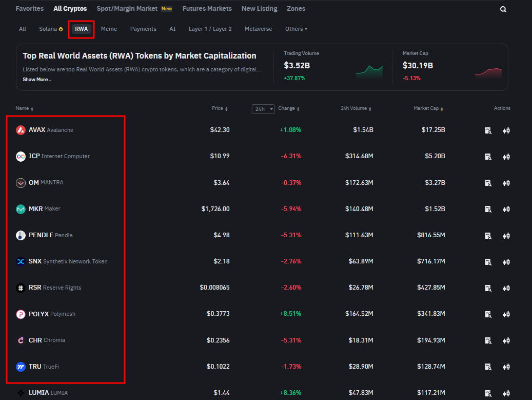Sort table by Change column
The image size is (532, 400).
click(289, 108)
